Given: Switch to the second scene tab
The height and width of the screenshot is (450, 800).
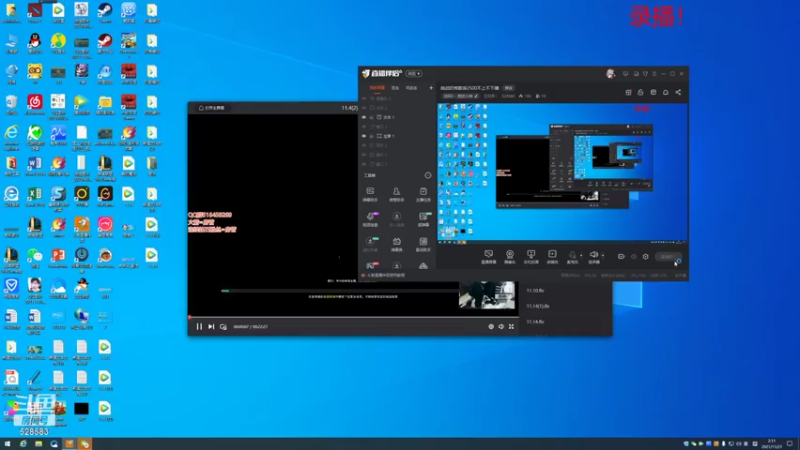Looking at the screenshot, I should tap(395, 88).
